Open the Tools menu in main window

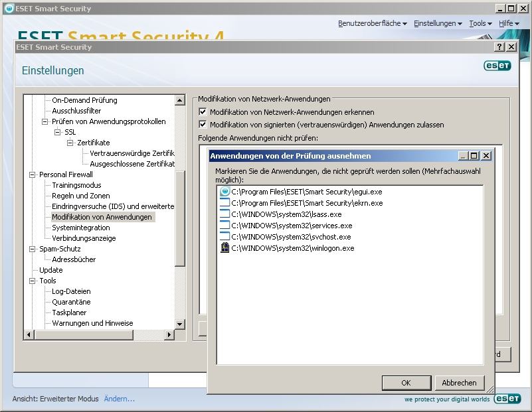pos(480,23)
